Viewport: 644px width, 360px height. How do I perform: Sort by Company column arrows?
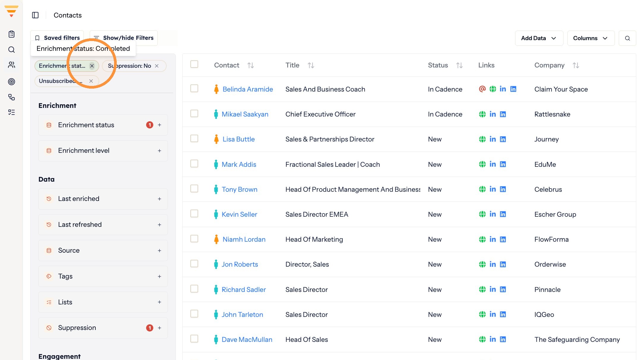(x=576, y=65)
